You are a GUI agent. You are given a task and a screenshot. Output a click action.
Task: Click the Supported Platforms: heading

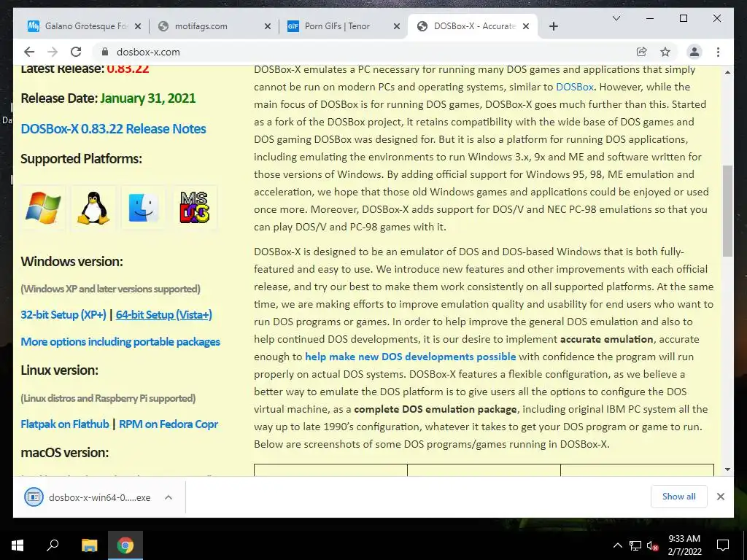[x=82, y=158]
